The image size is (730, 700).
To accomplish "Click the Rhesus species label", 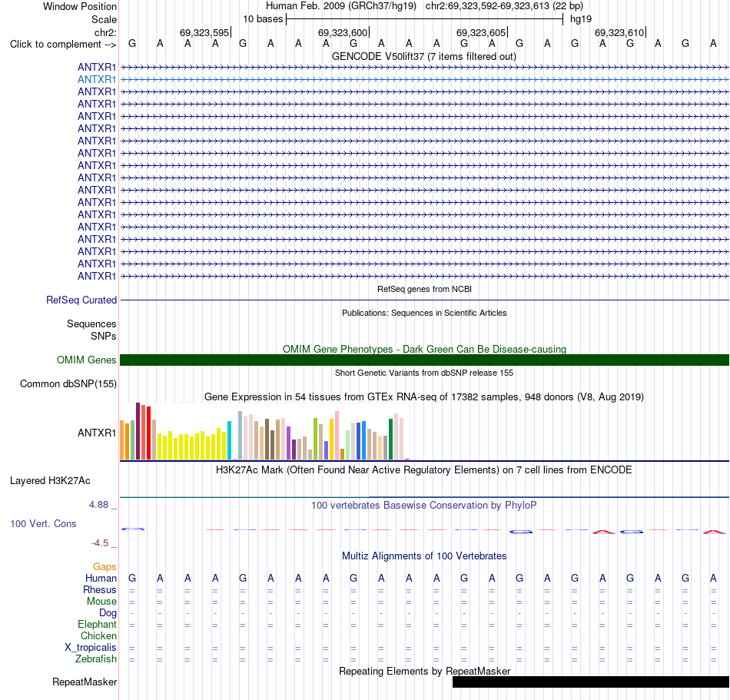I will click(x=100, y=589).
